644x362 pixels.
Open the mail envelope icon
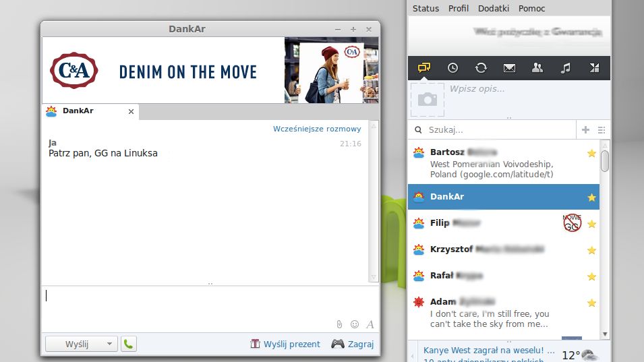509,67
